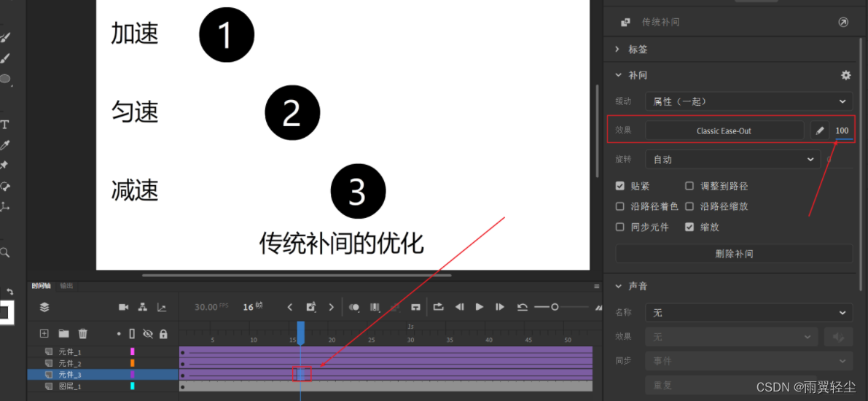
Task: Click the 图层_1 cyan outline color swatch
Action: click(133, 386)
